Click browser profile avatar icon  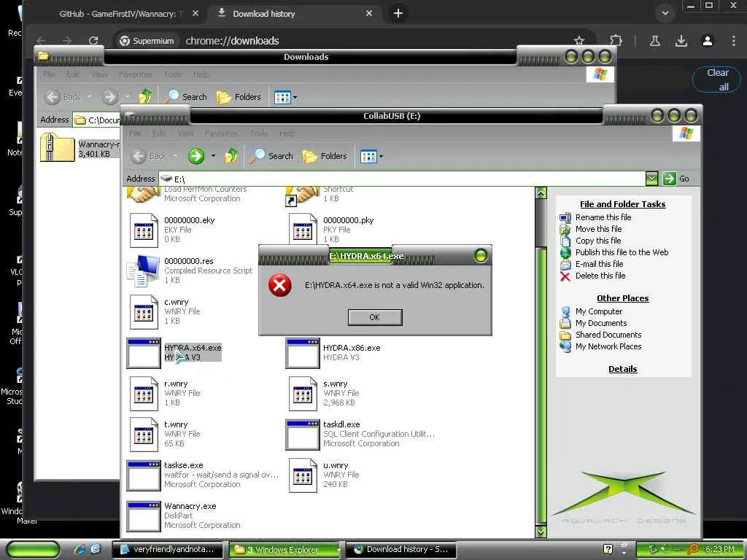click(708, 41)
